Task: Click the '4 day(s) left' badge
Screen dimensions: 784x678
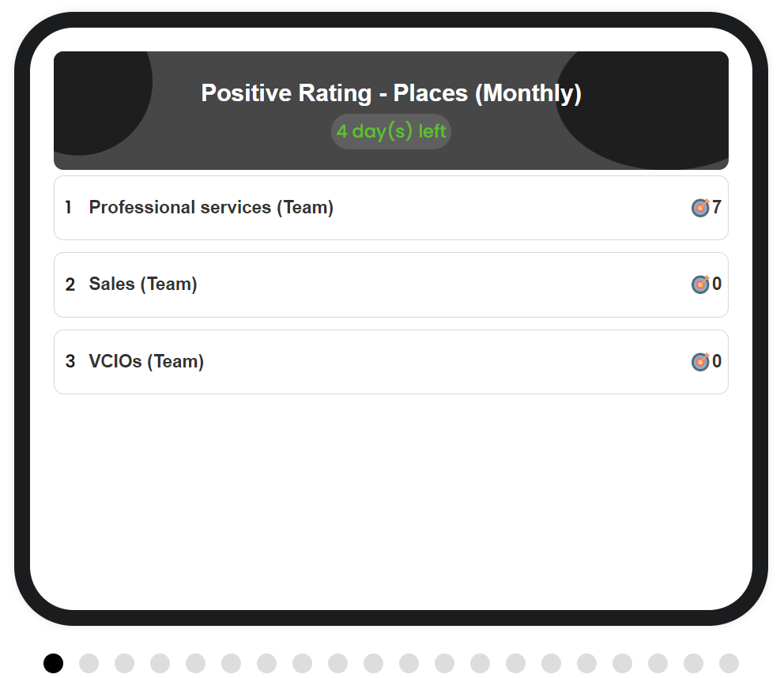Action: point(391,131)
